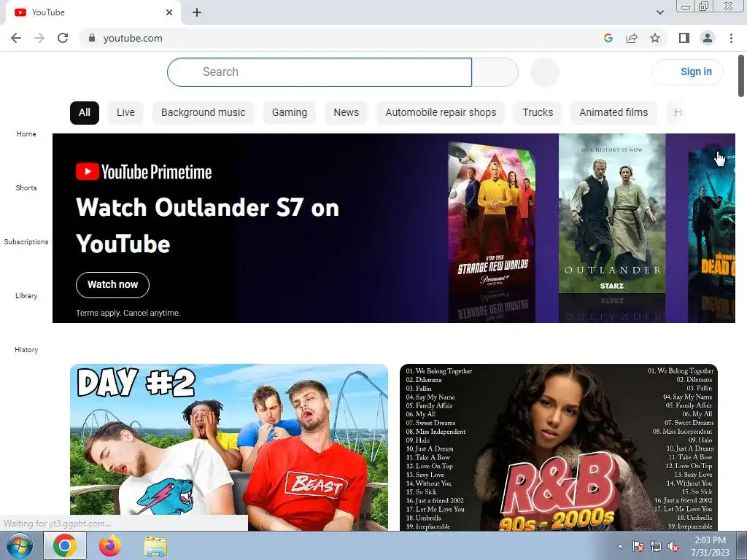The height and width of the screenshot is (560, 747).
Task: Launch Firefox from the taskbar
Action: click(110, 546)
